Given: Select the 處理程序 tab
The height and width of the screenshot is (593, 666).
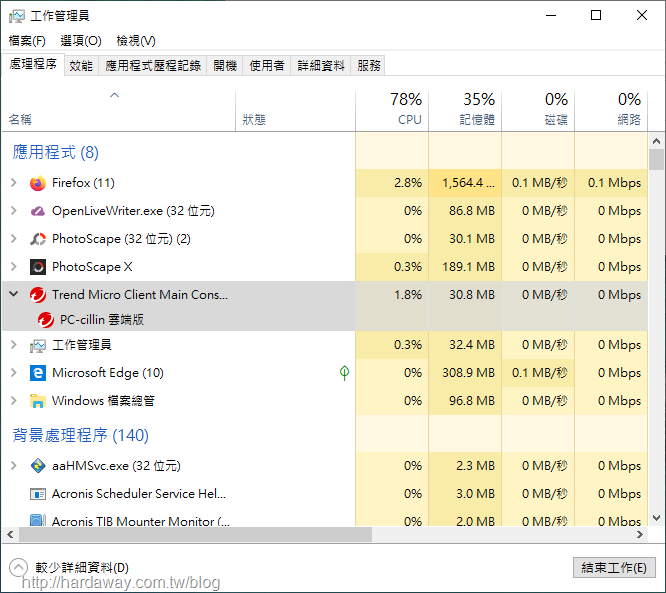Looking at the screenshot, I should click(x=33, y=65).
